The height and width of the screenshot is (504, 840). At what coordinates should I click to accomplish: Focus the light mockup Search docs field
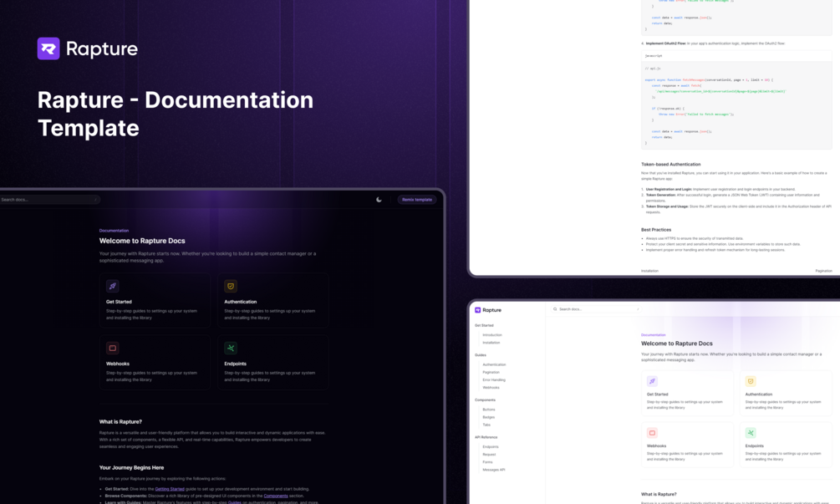tap(596, 309)
